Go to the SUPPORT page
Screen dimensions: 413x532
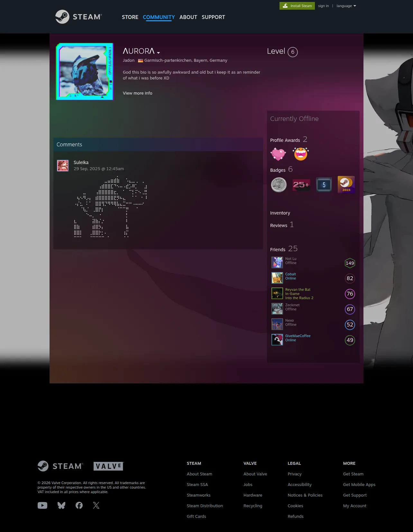click(x=213, y=17)
